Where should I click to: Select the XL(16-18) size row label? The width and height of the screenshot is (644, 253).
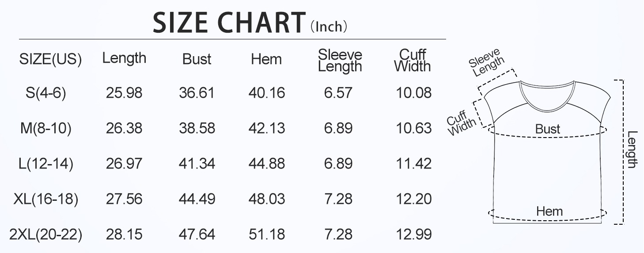(x=46, y=199)
